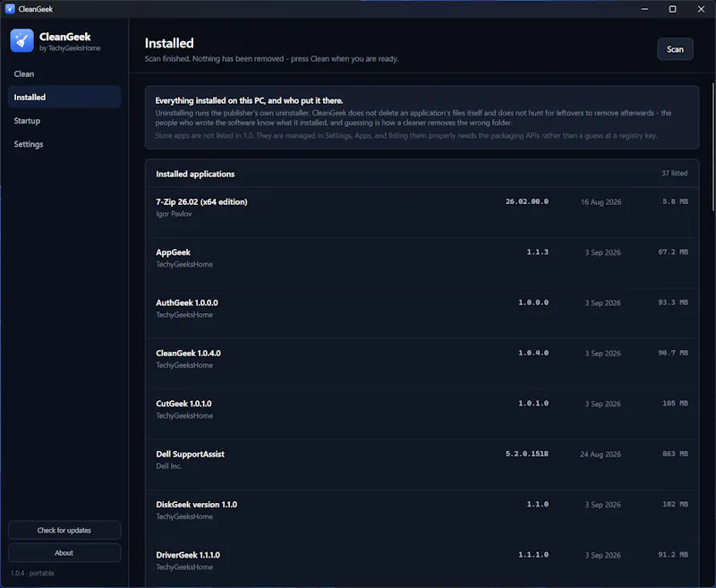716x588 pixels.
Task: Click the version 1.1.3 value for AppGeek
Action: (x=538, y=252)
